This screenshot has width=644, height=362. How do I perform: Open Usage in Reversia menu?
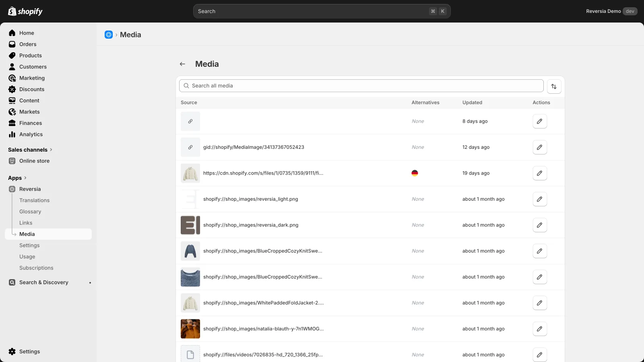pyautogui.click(x=27, y=257)
